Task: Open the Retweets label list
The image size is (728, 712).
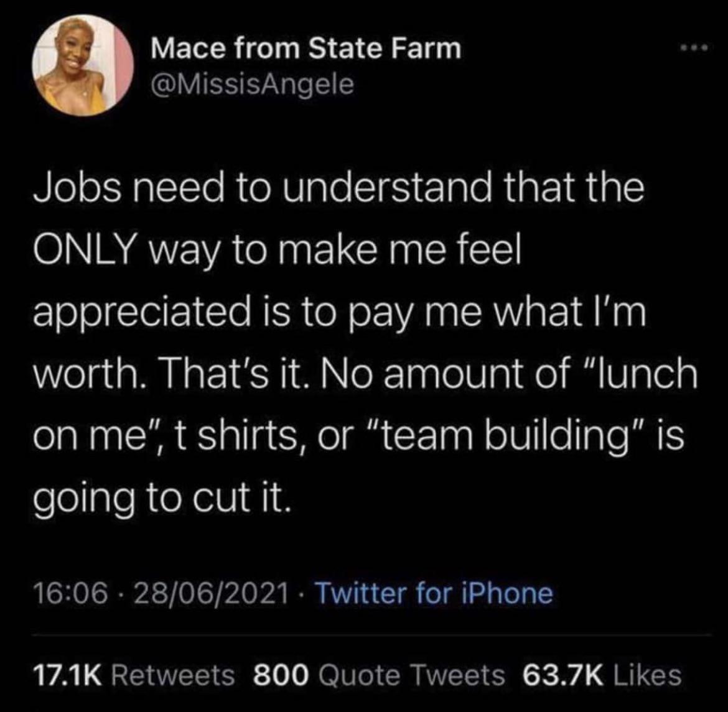Action: (174, 675)
